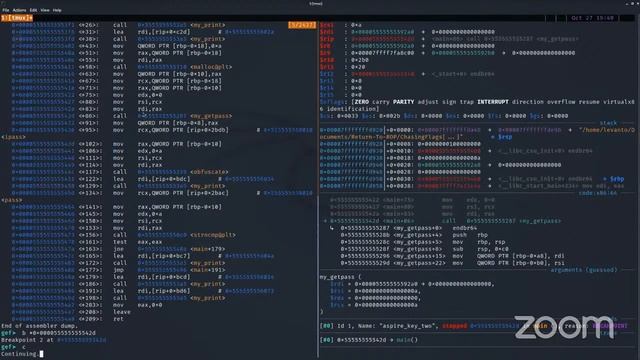
Task: Click the 'End of assembler dump.' line
Action: pyautogui.click(x=39, y=326)
